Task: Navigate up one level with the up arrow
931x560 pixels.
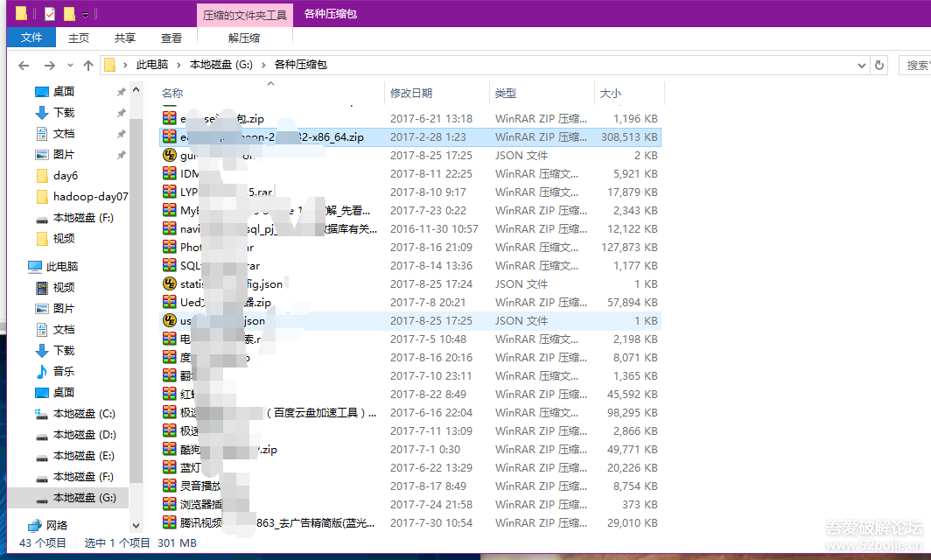Action: tap(88, 65)
